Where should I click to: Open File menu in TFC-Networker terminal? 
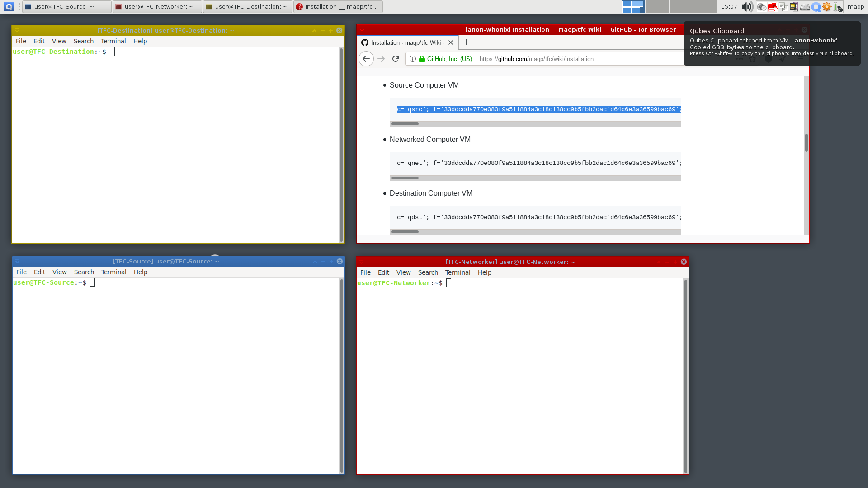click(x=365, y=272)
